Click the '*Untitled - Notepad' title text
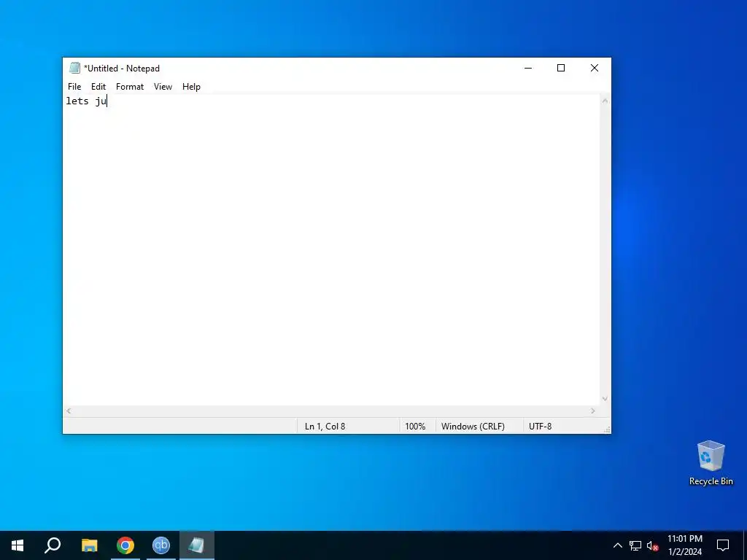747x560 pixels. coord(122,68)
